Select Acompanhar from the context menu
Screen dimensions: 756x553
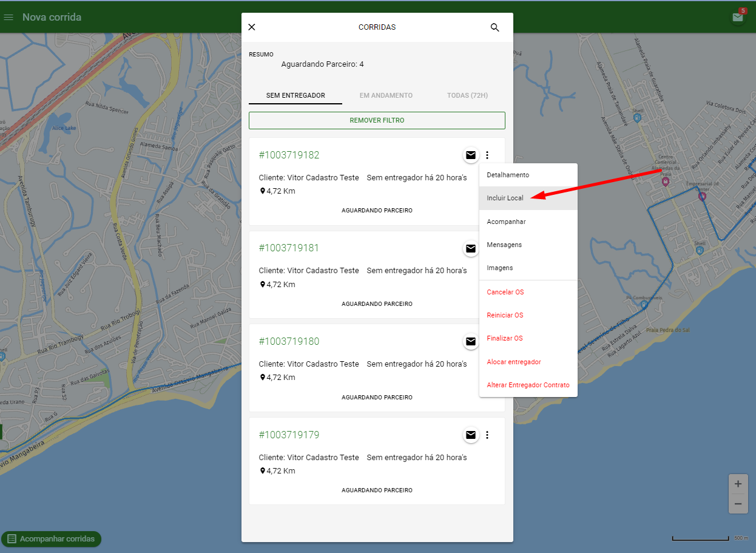click(528, 222)
